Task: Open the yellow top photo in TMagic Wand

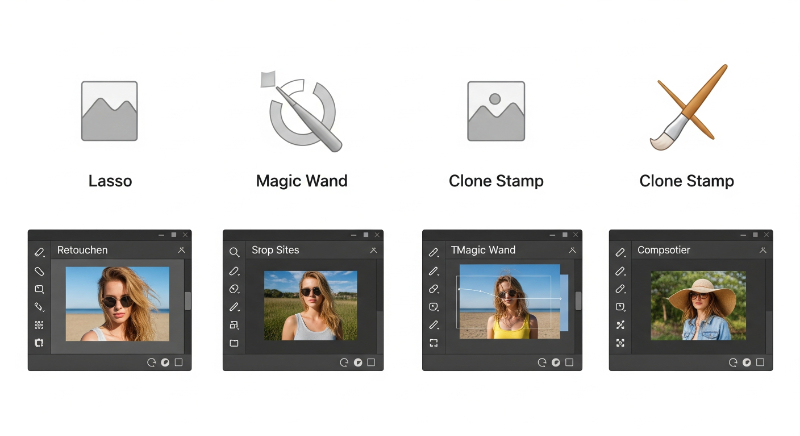Action: click(510, 301)
